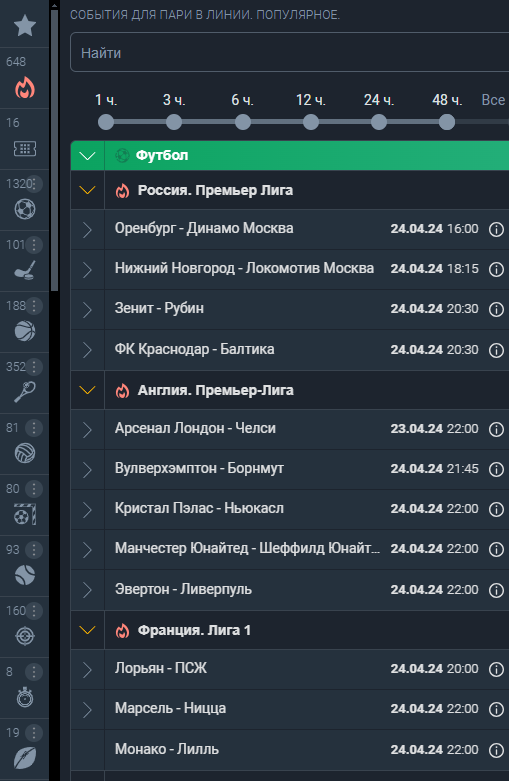
Task: Expand Оренбург - Динамо Москва row arrow
Action: coord(87,230)
